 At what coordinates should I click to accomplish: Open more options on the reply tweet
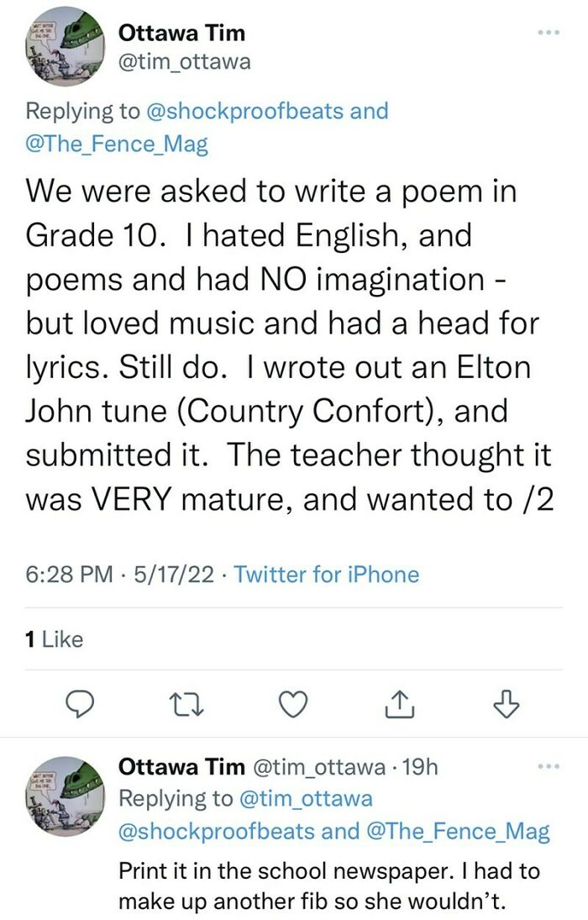coord(548,766)
